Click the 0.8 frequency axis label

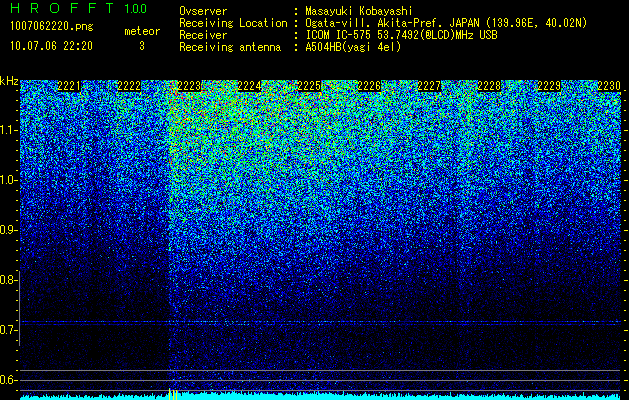(9, 280)
